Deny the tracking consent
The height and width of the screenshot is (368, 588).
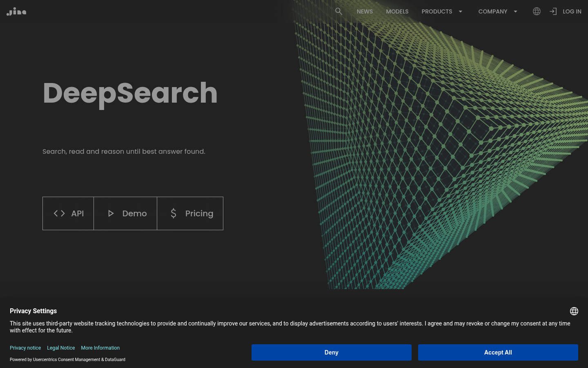[x=331, y=352]
